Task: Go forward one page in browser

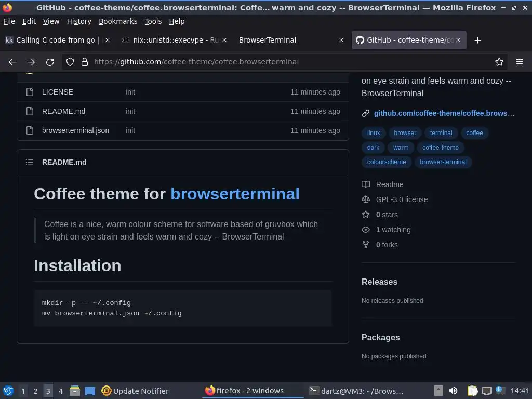Action: click(31, 62)
